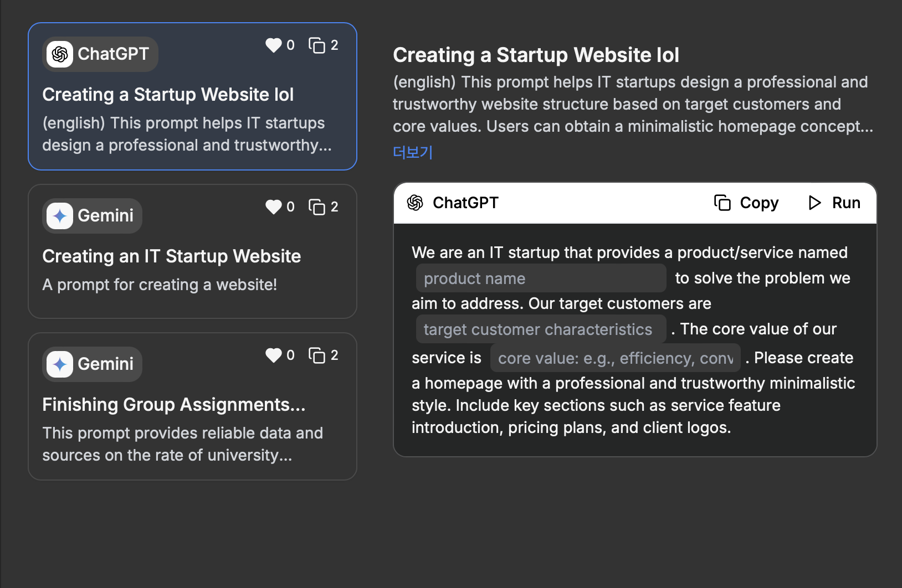The height and width of the screenshot is (588, 902).
Task: Click the heart icon on "Creating a Startup Website lol"
Action: click(274, 45)
